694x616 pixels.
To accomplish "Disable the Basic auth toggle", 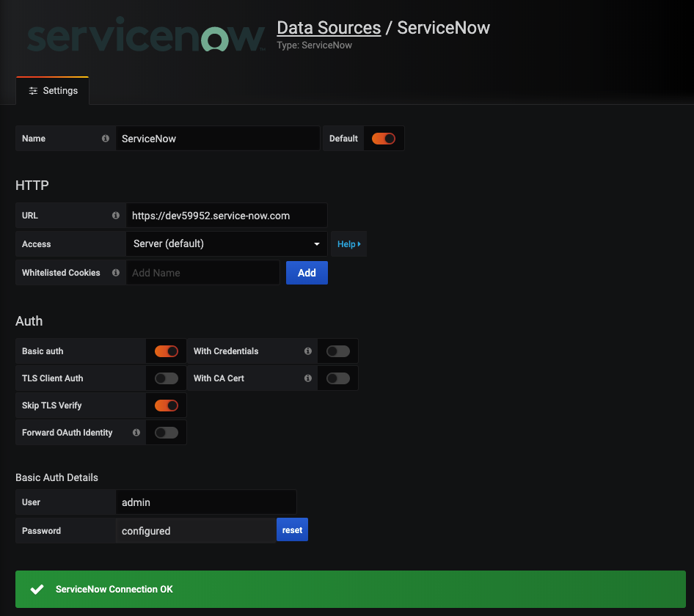I will pos(167,351).
